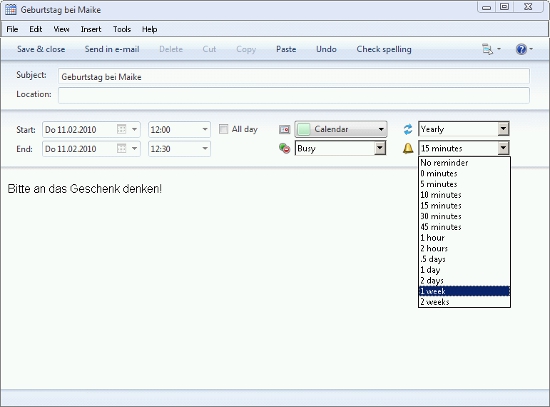Screen dimensions: 550x407
Task: Toggle the All day checkbox
Action: tap(223, 129)
